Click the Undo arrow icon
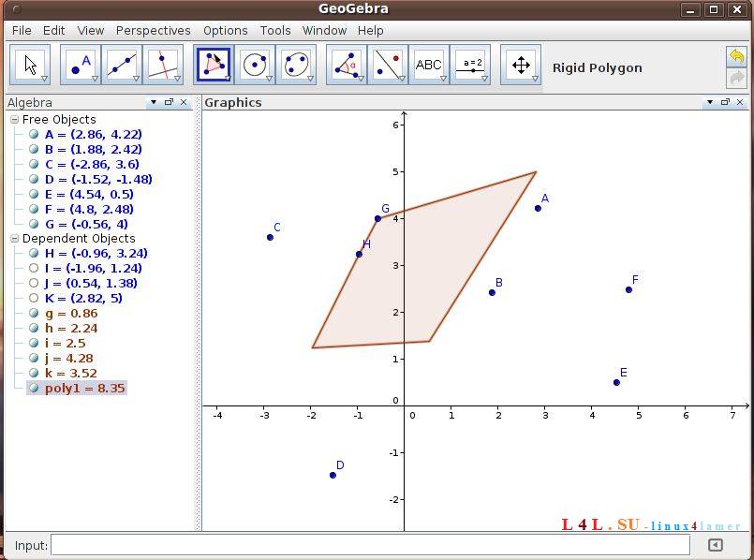The image size is (754, 560). 738,58
